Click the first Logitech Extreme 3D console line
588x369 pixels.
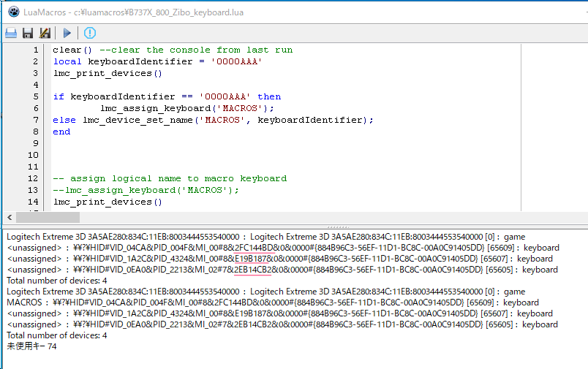tap(265, 237)
